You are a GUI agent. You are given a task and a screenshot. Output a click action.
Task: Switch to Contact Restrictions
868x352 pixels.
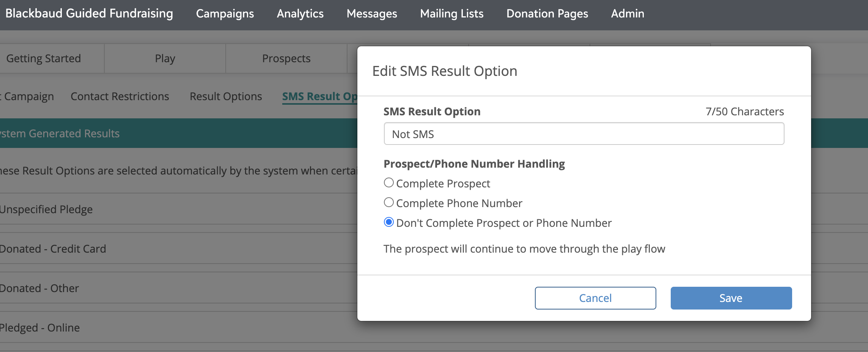tap(119, 96)
